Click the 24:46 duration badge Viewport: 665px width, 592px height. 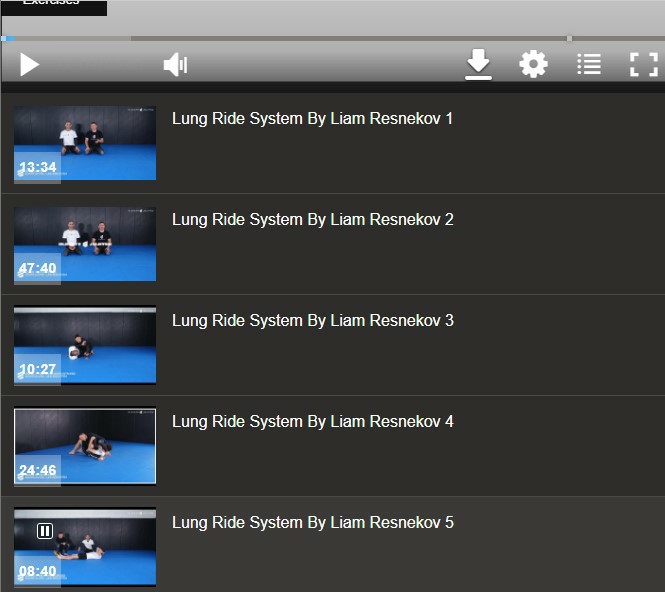click(38, 470)
